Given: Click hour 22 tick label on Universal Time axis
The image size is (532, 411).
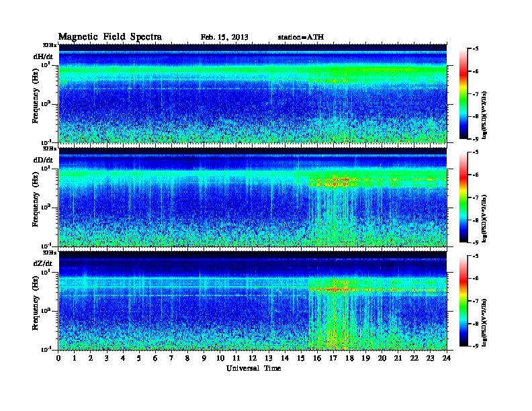Looking at the screenshot, I should coord(414,358).
